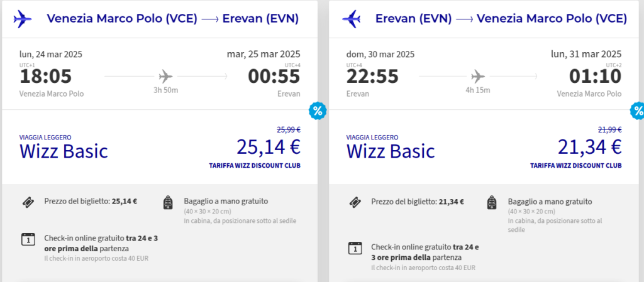Click the Venezia Marco Polo to Erevan route title
Viewport: 644px width, 282px height.
(x=172, y=19)
